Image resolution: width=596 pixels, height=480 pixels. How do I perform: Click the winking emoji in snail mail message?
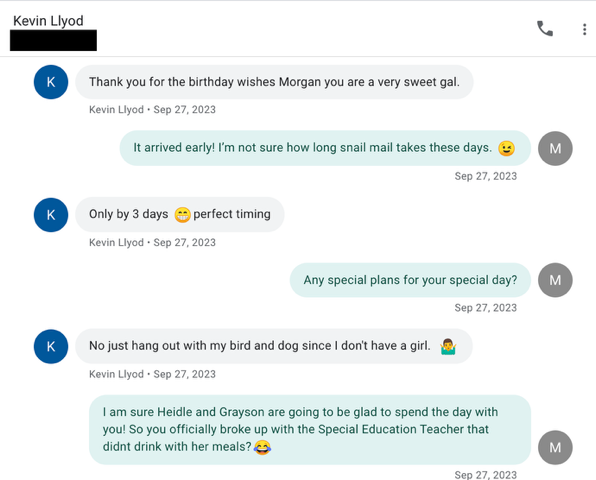pos(506,148)
